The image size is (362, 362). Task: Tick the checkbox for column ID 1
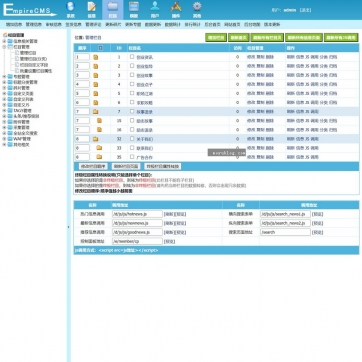pyautogui.click(x=132, y=57)
